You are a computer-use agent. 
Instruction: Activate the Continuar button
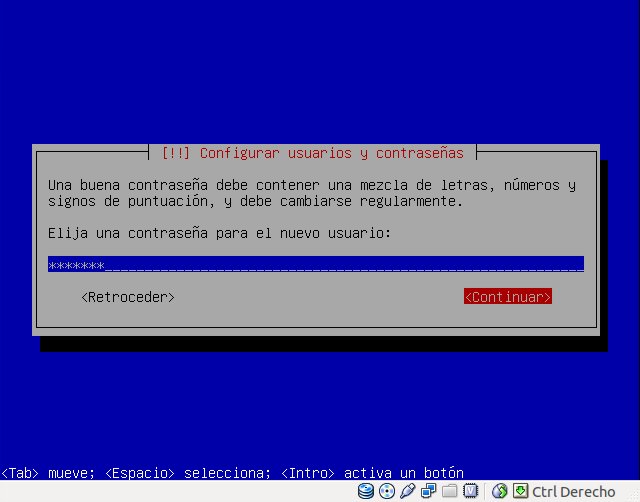[508, 297]
